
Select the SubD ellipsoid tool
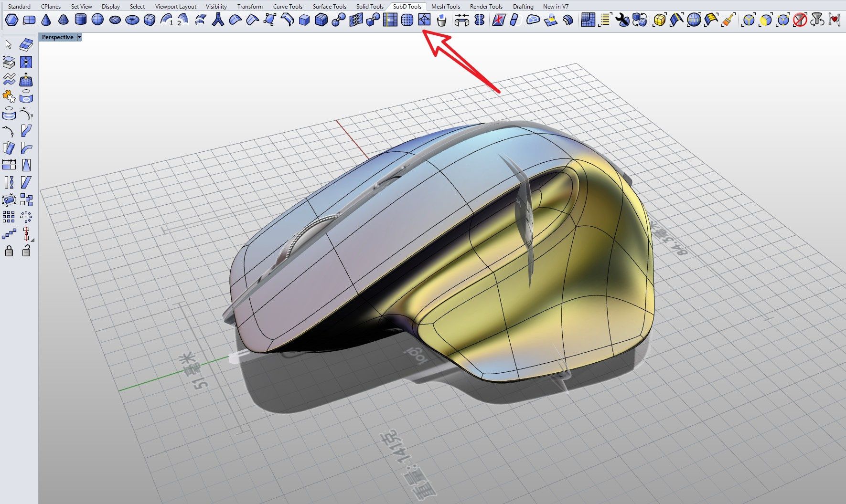115,20
